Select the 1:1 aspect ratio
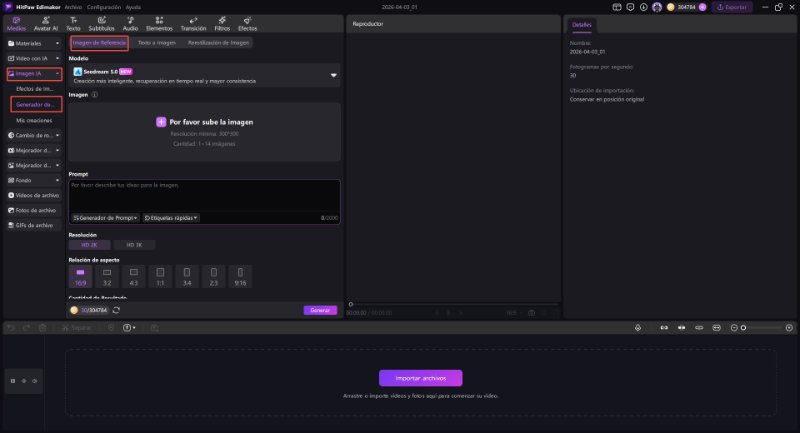This screenshot has width=800, height=433. 160,275
